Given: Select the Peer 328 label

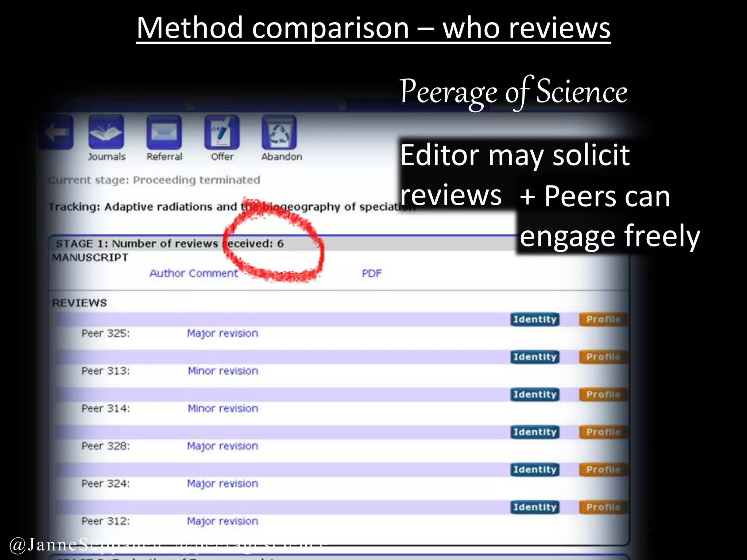Looking at the screenshot, I should 105,446.
